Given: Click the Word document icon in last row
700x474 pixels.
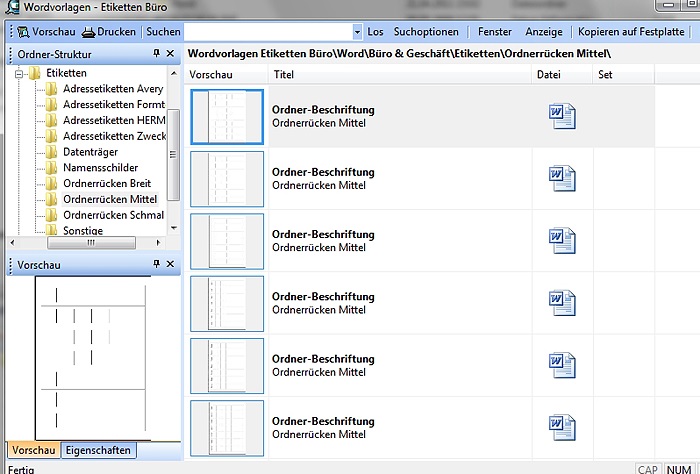Looking at the screenshot, I should click(562, 427).
